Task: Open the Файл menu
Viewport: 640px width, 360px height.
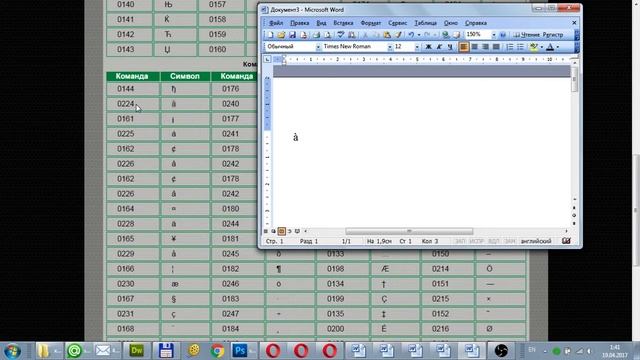Action: click(276, 23)
